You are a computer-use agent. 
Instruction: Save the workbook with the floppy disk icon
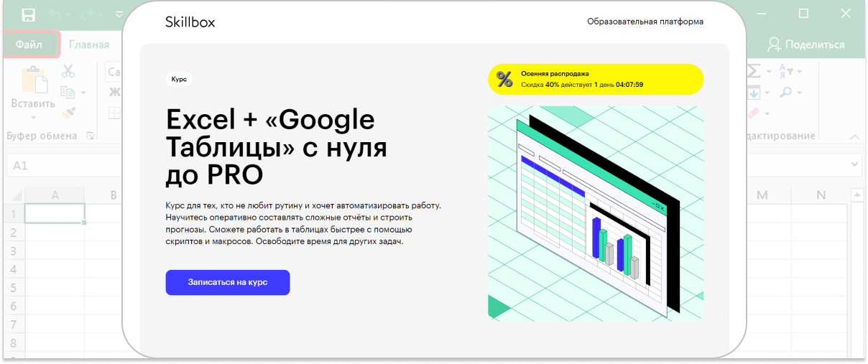point(28,14)
